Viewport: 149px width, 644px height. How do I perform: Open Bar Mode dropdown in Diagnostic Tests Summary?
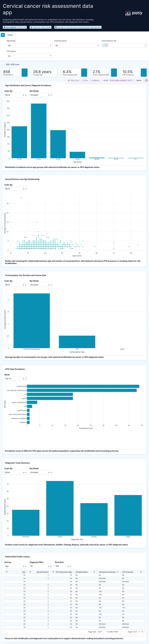pyautogui.click(x=41, y=473)
